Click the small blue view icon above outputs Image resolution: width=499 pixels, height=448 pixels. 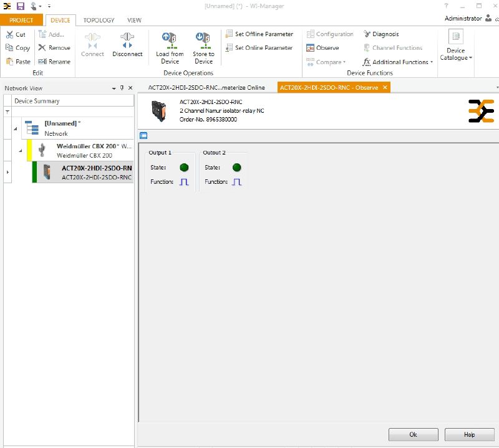[x=143, y=135]
